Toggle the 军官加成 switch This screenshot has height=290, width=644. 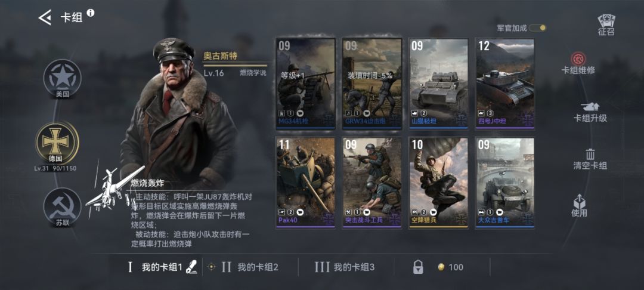pos(537,28)
